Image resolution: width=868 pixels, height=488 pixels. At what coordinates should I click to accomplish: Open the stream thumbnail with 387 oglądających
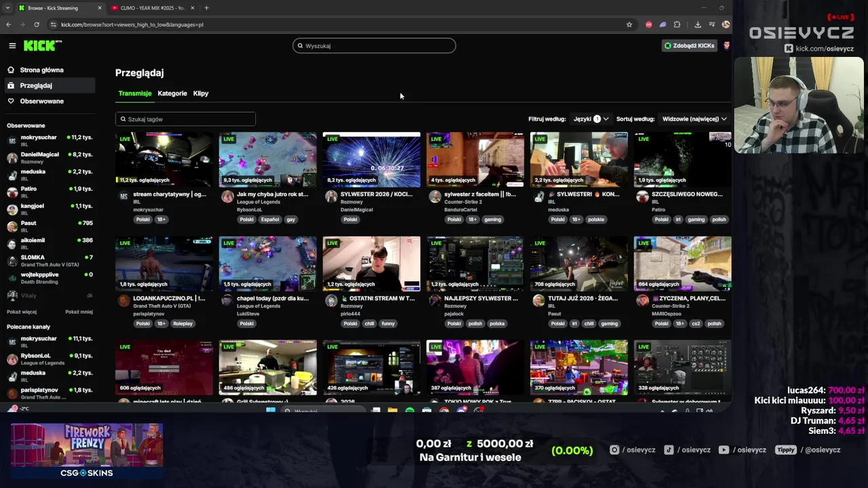(475, 367)
